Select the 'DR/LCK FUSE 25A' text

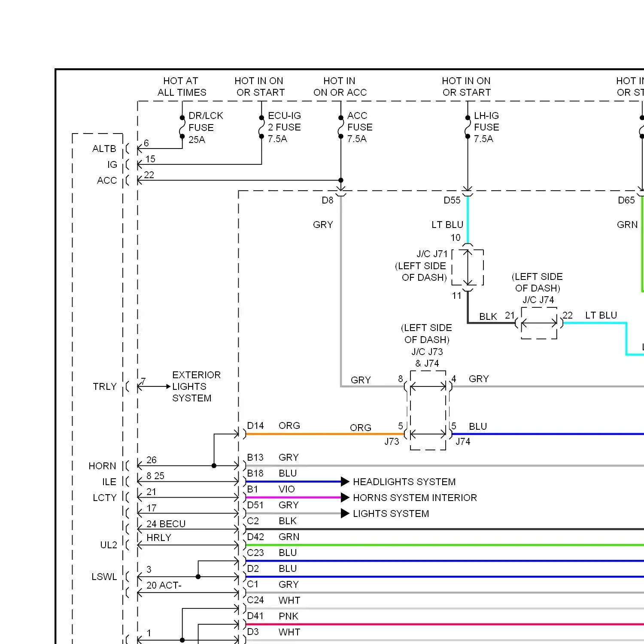206,128
